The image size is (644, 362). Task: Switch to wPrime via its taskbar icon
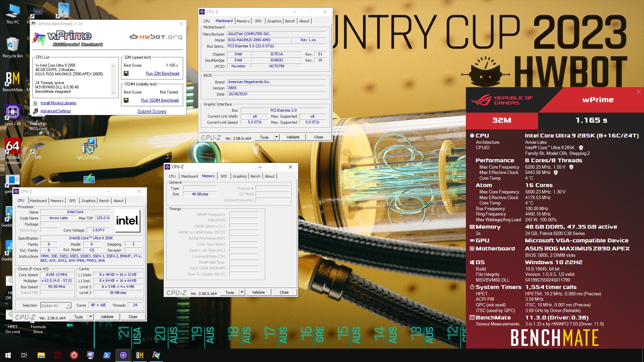pyautogui.click(x=156, y=355)
